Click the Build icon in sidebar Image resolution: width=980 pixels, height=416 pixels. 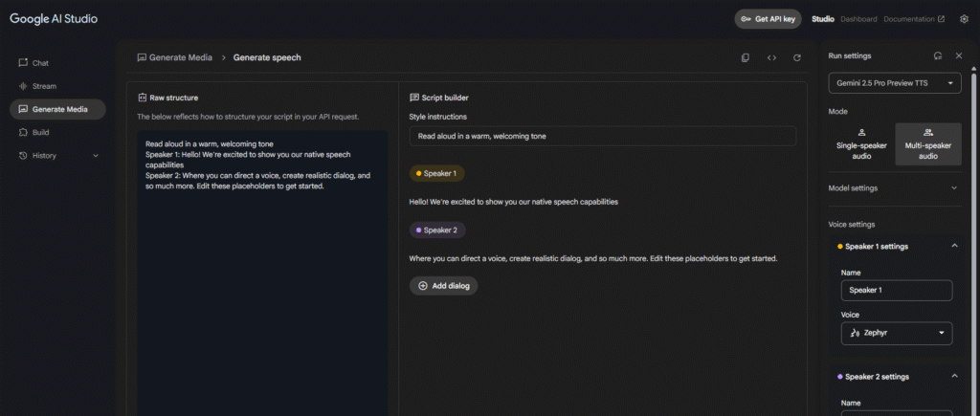pos(23,132)
